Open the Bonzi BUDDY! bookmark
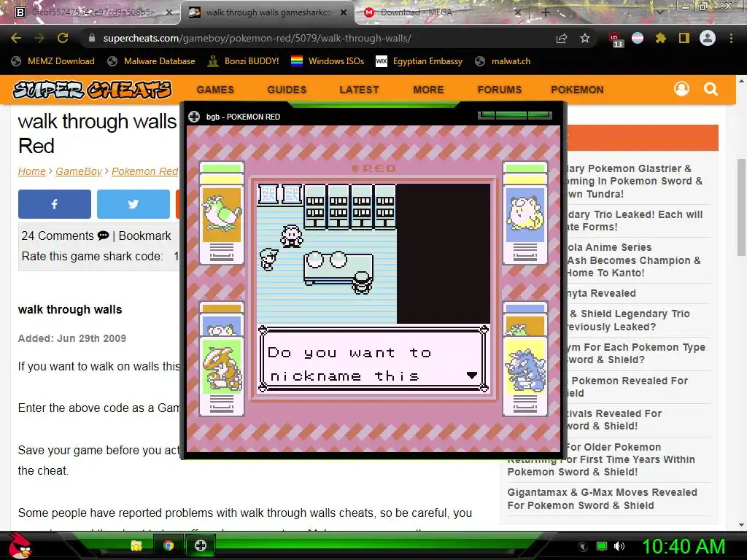This screenshot has width=747, height=560. (244, 61)
